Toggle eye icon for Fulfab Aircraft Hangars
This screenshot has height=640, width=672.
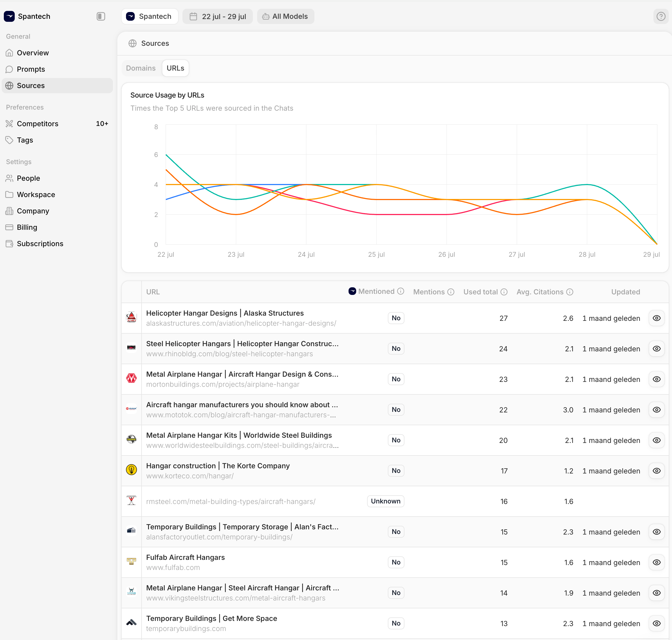point(656,562)
